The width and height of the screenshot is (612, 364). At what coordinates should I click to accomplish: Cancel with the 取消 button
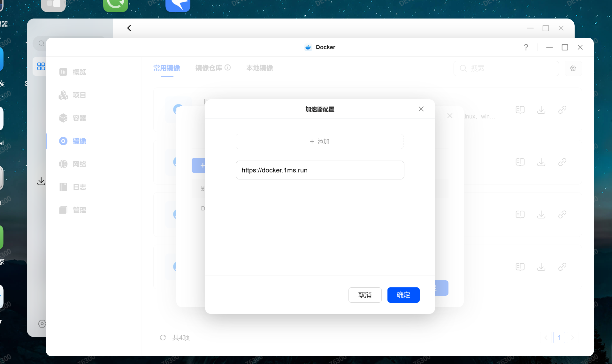click(365, 295)
